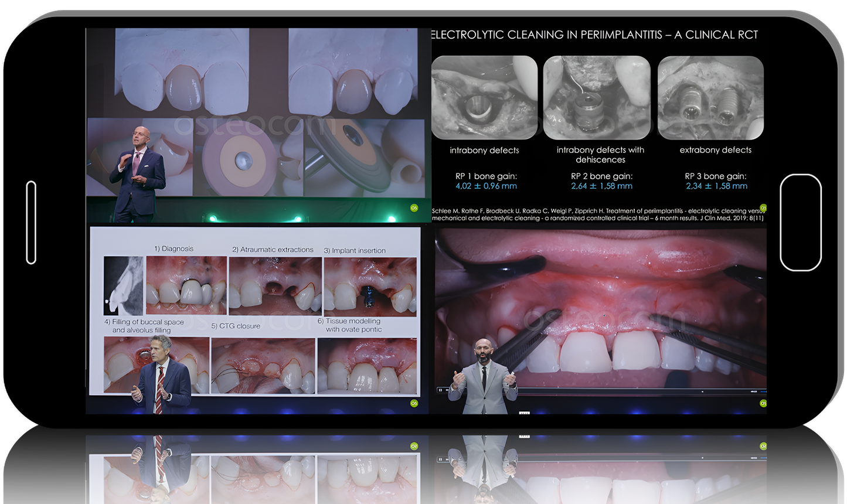The height and width of the screenshot is (504, 847).
Task: Click the green OS badge on the slide lecture video
Action: [x=414, y=207]
